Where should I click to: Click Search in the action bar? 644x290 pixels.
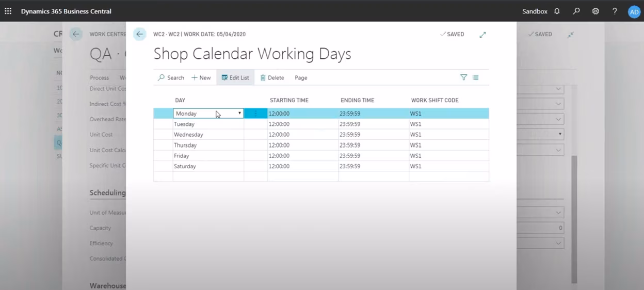(171, 78)
